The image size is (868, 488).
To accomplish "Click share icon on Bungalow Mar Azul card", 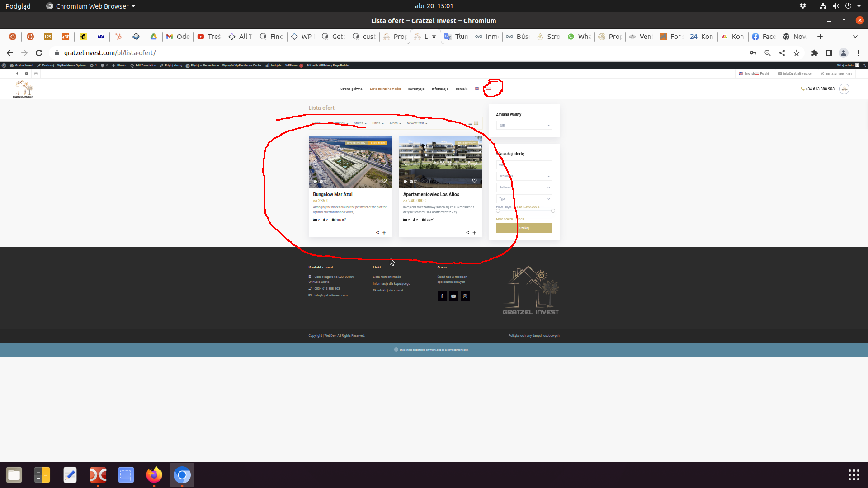I will pos(377,233).
